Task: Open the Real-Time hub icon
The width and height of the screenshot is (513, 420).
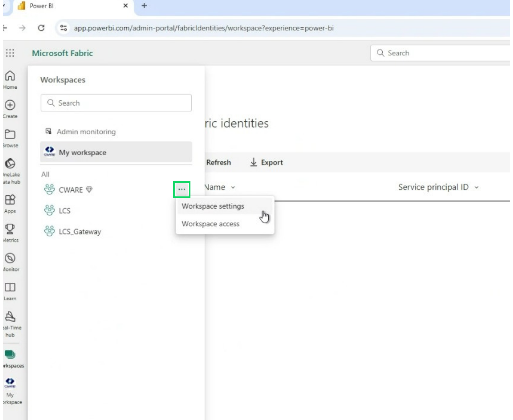Action: (x=10, y=317)
